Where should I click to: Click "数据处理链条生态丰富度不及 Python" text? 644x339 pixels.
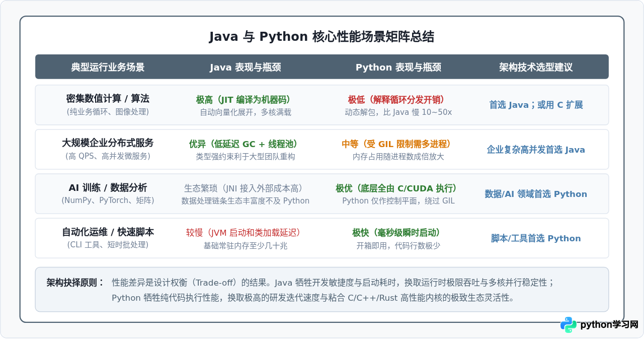(x=246, y=201)
